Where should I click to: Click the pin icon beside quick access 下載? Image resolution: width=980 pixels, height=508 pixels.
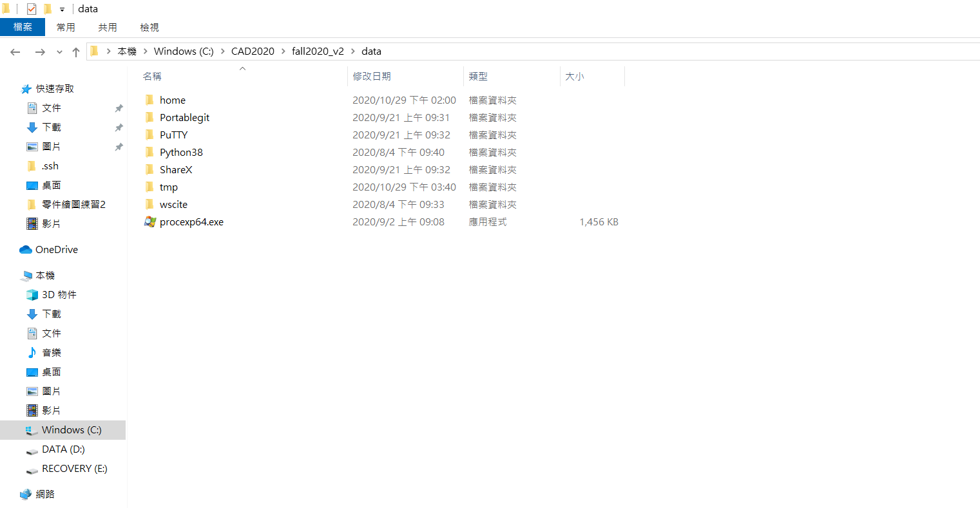tap(119, 127)
